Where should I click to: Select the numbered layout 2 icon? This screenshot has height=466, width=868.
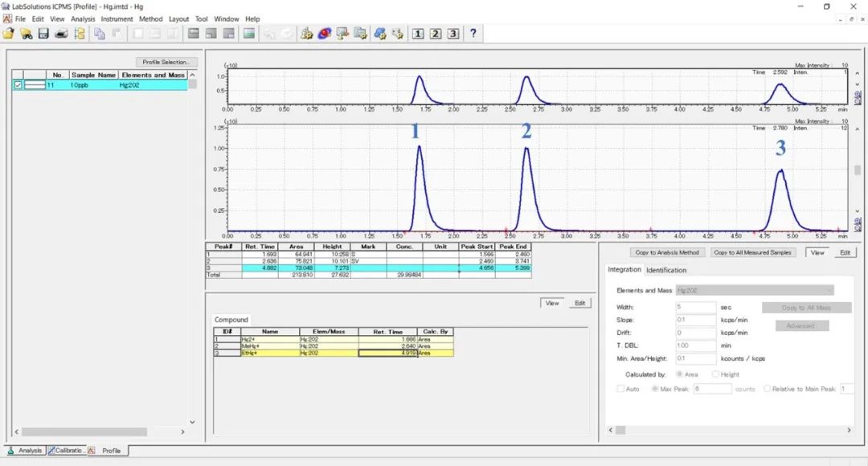click(436, 33)
